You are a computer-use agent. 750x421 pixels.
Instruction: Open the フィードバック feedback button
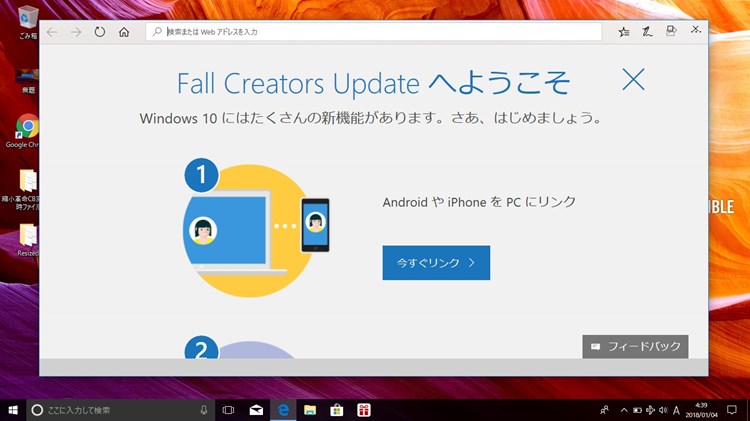point(635,346)
